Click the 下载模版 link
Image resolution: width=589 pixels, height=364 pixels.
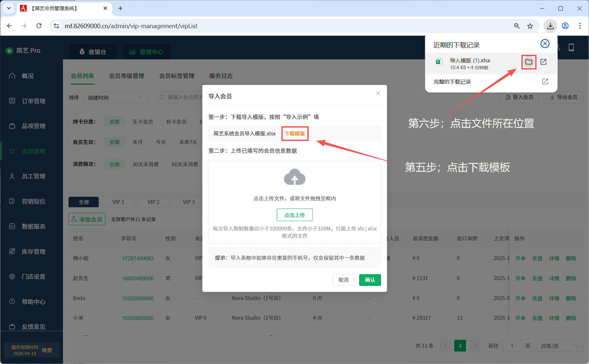[294, 133]
